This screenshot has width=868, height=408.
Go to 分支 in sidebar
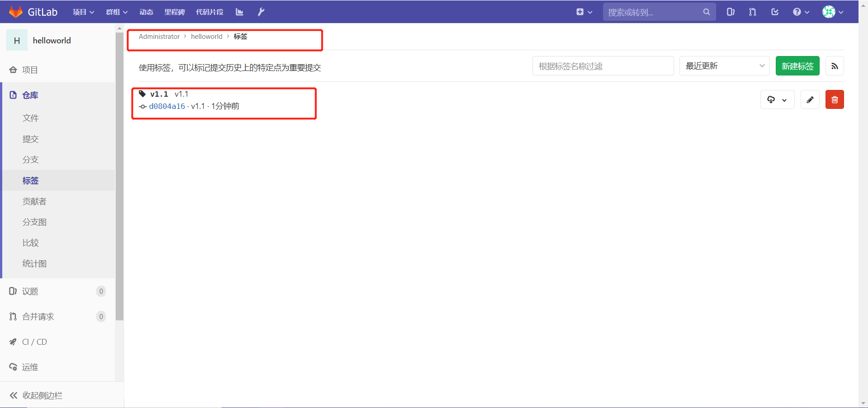click(x=31, y=159)
